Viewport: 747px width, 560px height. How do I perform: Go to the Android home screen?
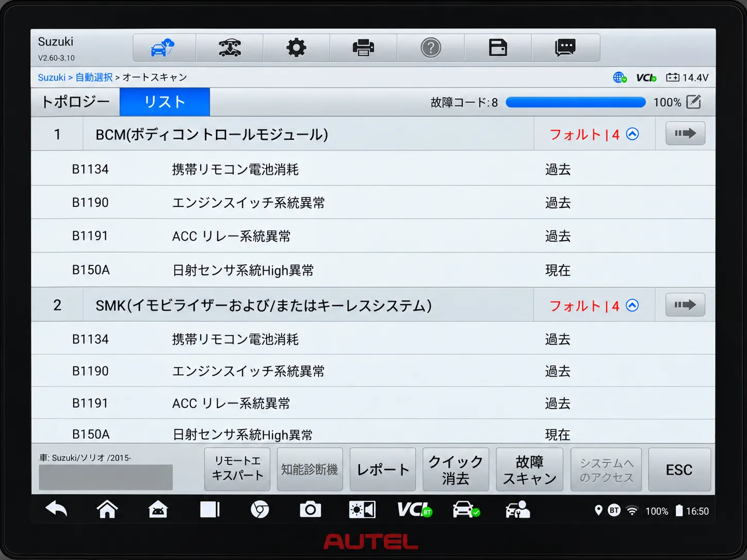click(x=107, y=510)
